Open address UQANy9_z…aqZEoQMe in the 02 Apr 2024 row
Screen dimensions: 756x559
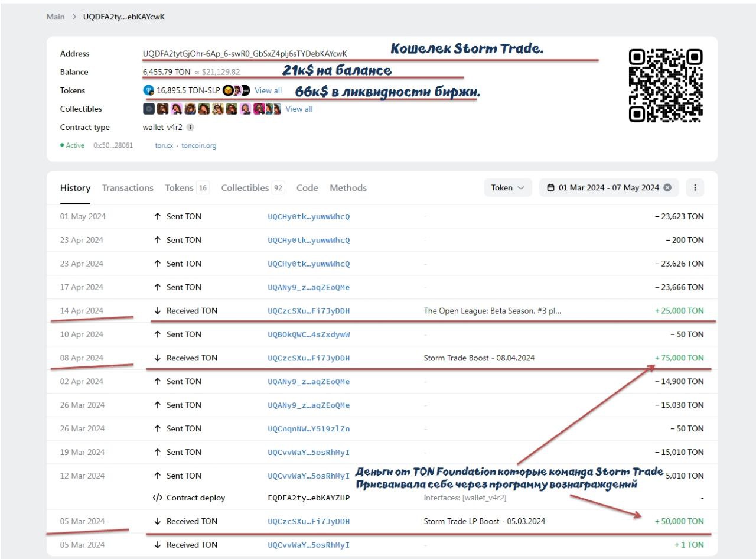click(x=308, y=382)
